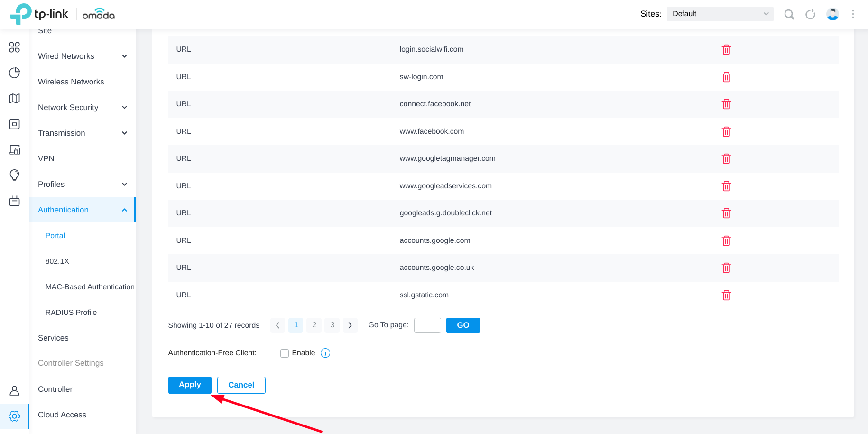Show Authentication-Free Client info tooltip
The width and height of the screenshot is (868, 434).
pos(325,353)
